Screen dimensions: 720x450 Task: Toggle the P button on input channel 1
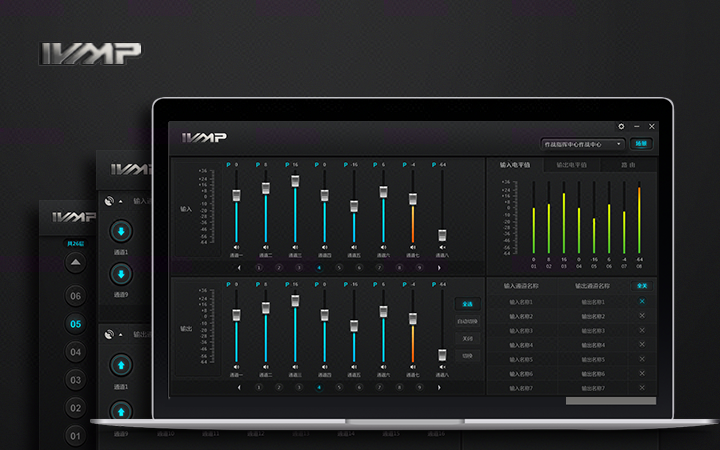(x=229, y=164)
